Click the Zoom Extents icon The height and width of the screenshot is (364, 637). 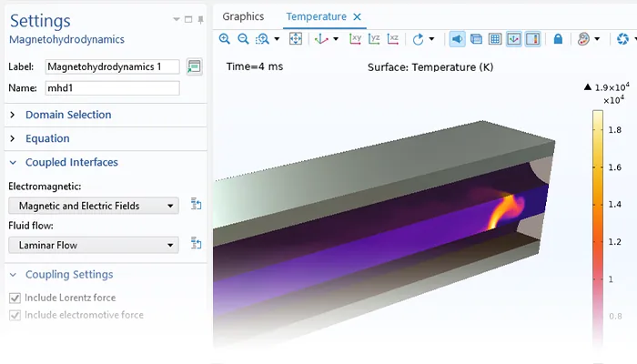(295, 39)
